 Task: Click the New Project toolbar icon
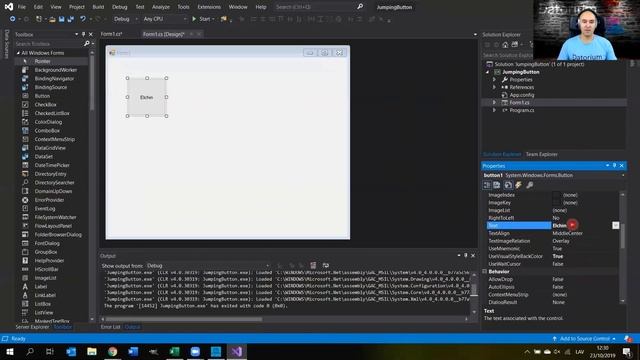point(39,19)
